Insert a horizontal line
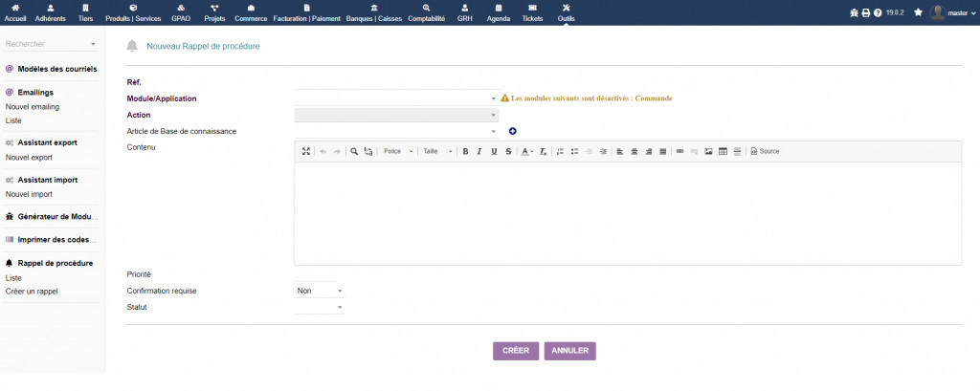Viewport: 980px width, 391px height. coord(738,151)
